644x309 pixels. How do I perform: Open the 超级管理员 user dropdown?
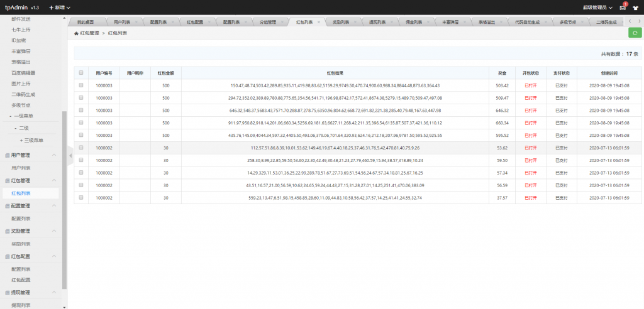(597, 8)
